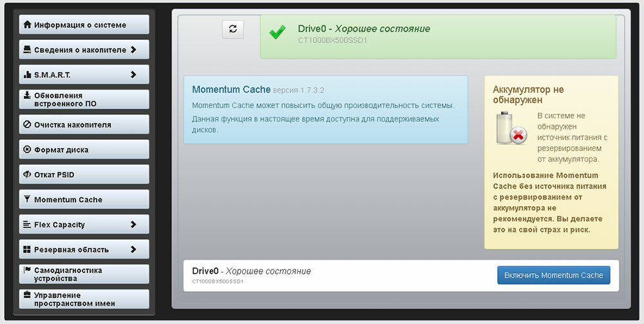This screenshot has width=644, height=324.
Task: Select Формат диска menu item
Action: (x=84, y=149)
